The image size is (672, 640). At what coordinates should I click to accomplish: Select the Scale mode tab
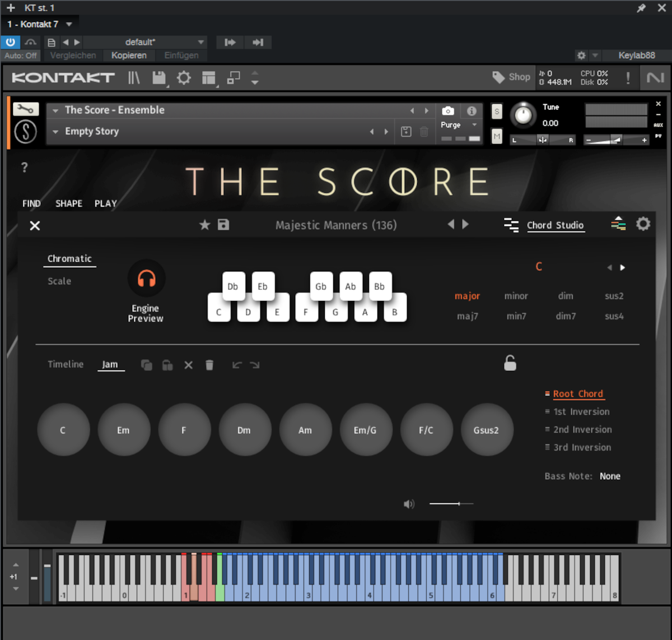tap(59, 281)
